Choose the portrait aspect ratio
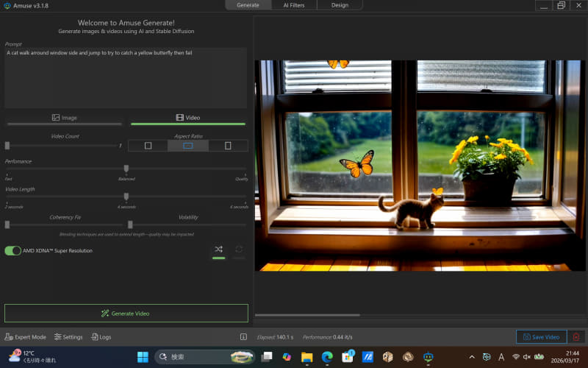Image resolution: width=588 pixels, height=368 pixels. coord(228,146)
